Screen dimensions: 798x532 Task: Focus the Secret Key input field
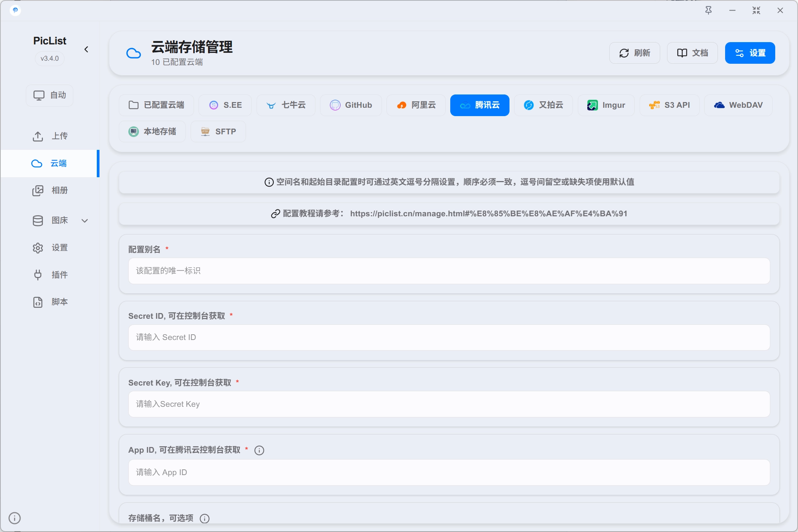click(449, 404)
